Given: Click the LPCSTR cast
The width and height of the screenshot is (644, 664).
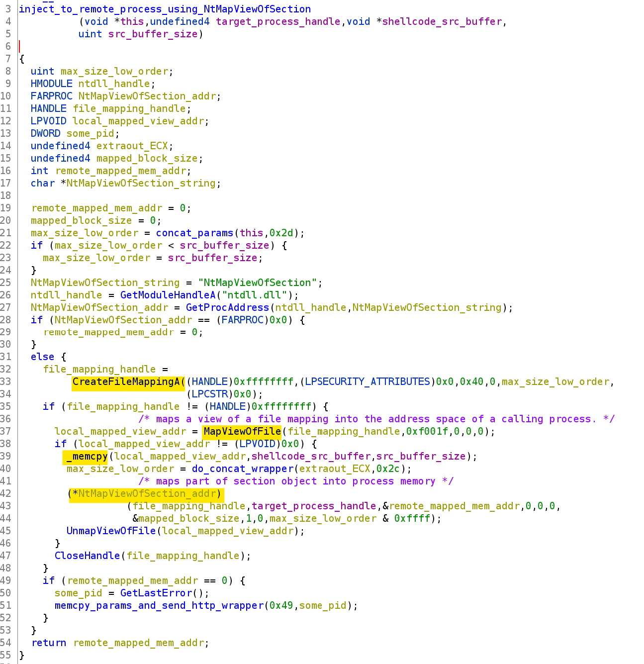Looking at the screenshot, I should point(209,394).
